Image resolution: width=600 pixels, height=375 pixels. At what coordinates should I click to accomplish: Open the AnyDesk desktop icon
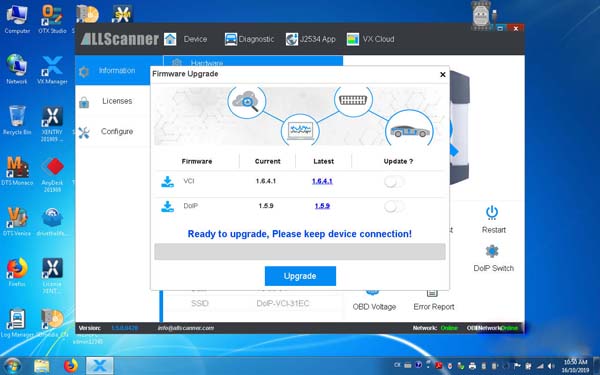(x=52, y=174)
